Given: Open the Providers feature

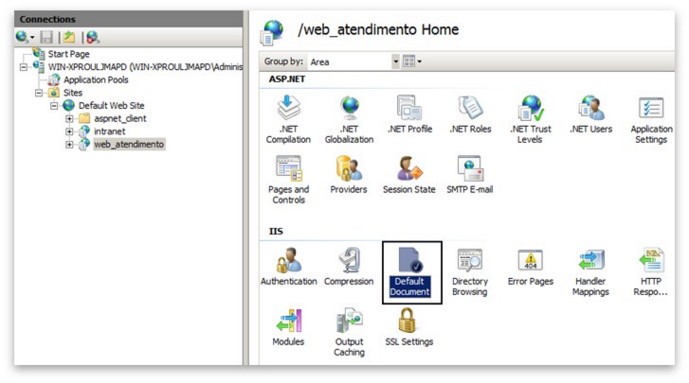Looking at the screenshot, I should point(349,174).
